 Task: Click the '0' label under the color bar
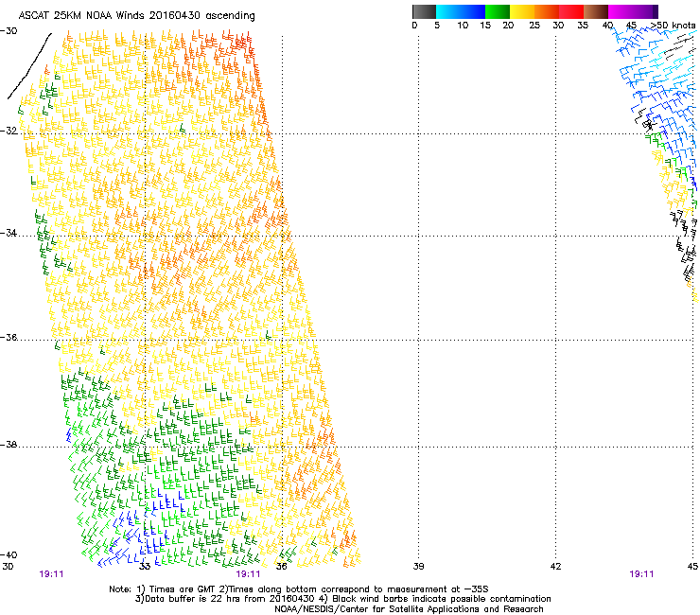pos(414,26)
